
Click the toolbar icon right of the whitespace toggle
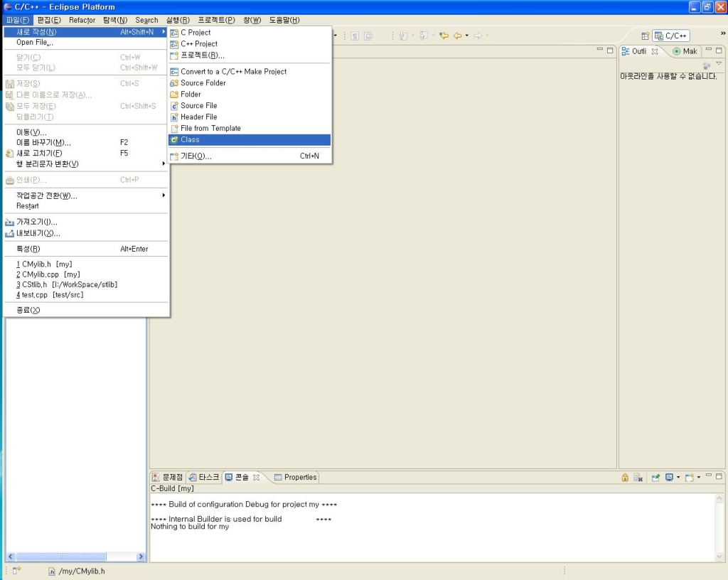[368, 36]
